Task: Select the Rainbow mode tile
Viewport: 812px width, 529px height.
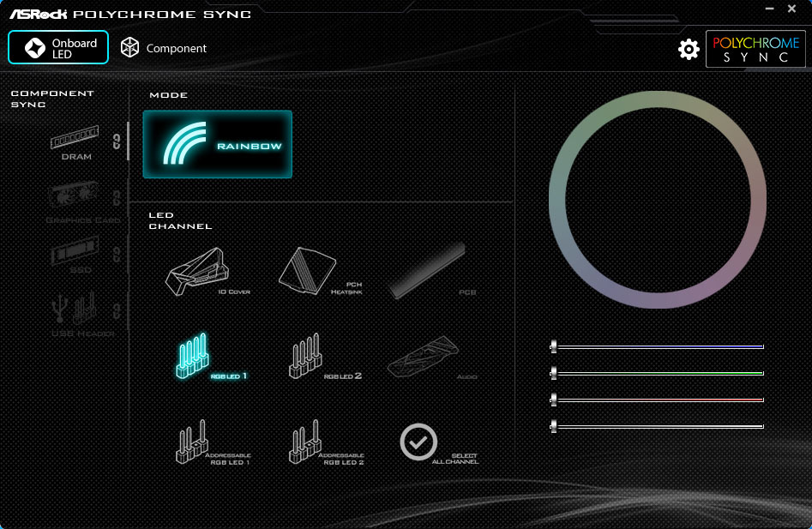Action: 218,144
